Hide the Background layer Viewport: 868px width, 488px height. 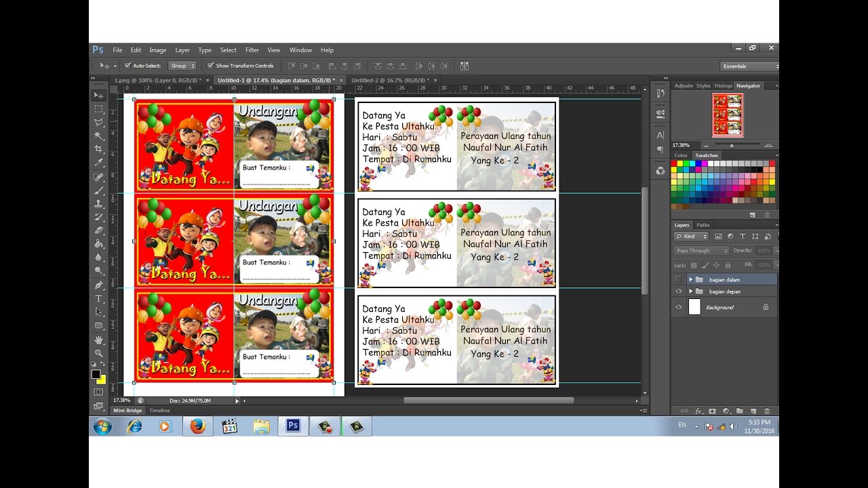pos(678,307)
